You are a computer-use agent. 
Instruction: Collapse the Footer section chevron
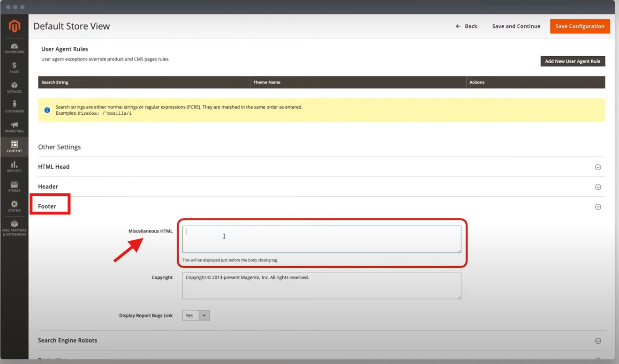(x=598, y=207)
